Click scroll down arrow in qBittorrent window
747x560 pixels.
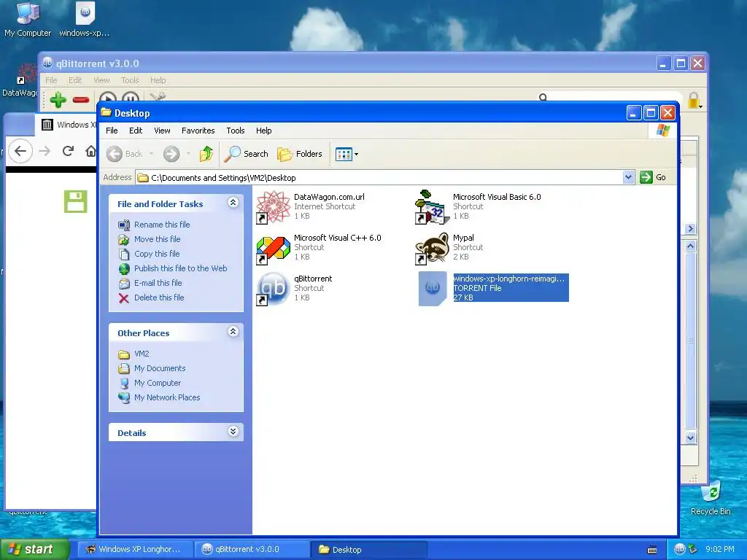(690, 437)
